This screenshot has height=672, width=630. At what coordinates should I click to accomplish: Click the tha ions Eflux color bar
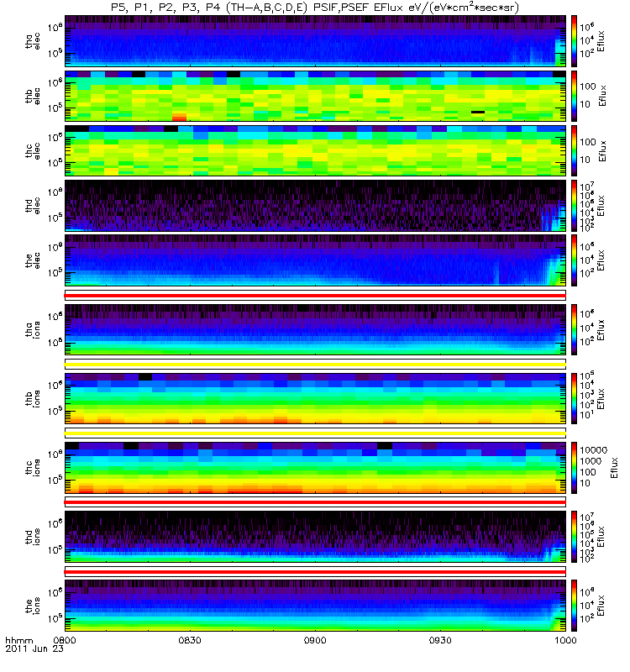[x=574, y=330]
